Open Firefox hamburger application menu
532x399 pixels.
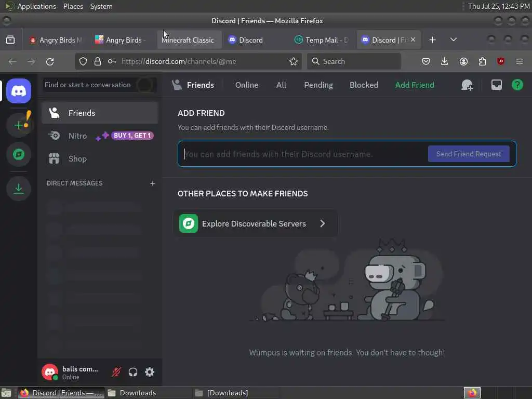[x=520, y=61]
